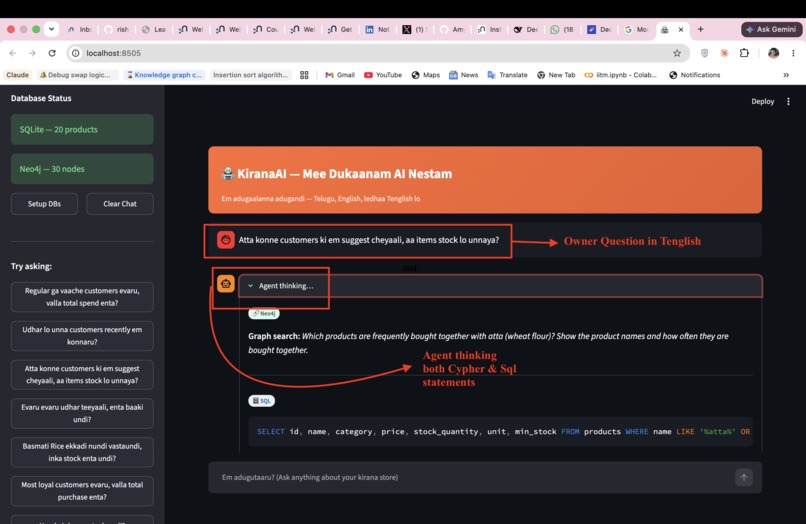Image resolution: width=806 pixels, height=524 pixels.
Task: Bookmark this page with the star icon
Action: click(x=677, y=53)
